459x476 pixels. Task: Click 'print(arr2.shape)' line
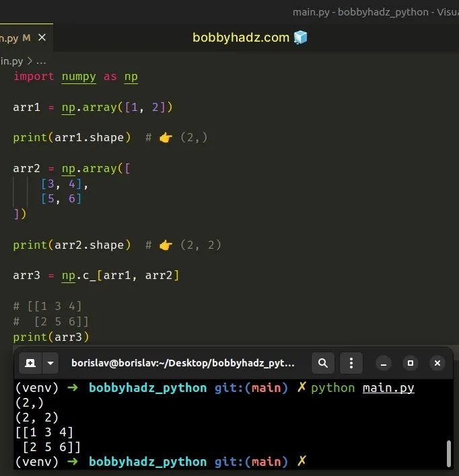(72, 245)
